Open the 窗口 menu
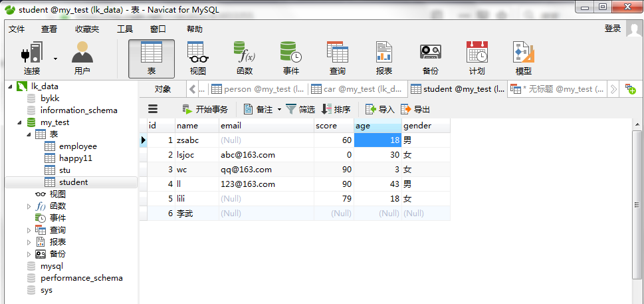The height and width of the screenshot is (304, 644). click(158, 29)
